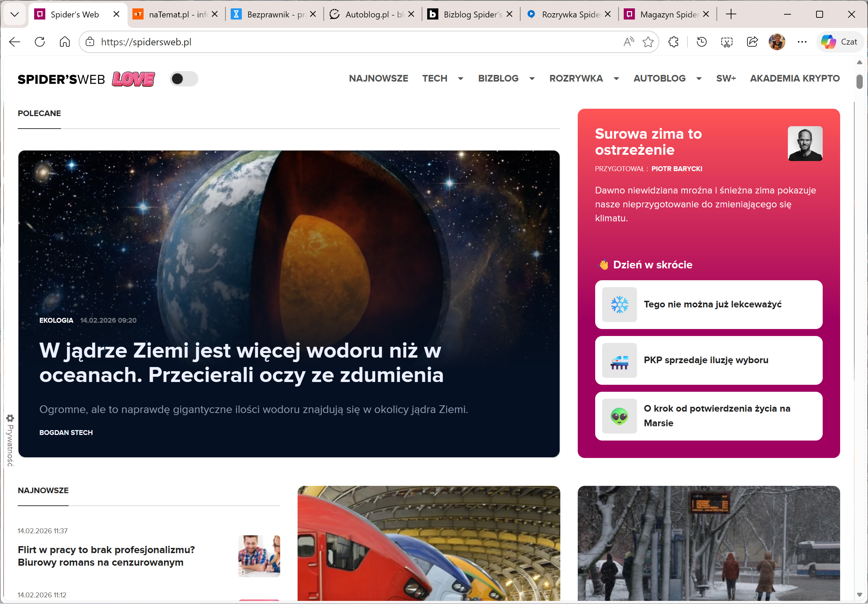Image resolution: width=868 pixels, height=604 pixels.
Task: Expand the BIZBLOG dropdown arrow
Action: tap(531, 79)
